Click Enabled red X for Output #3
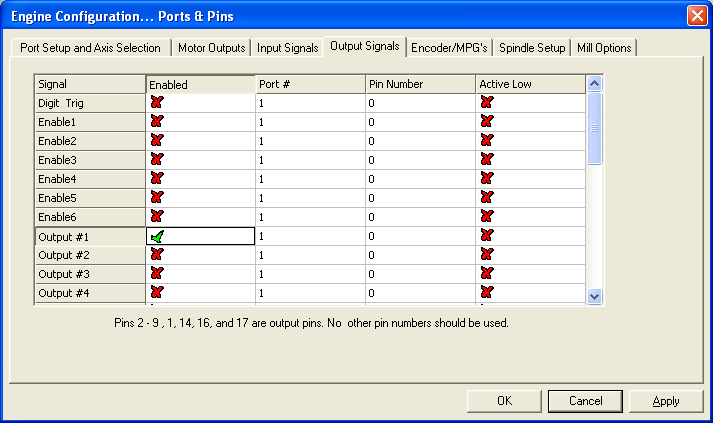 [x=157, y=273]
